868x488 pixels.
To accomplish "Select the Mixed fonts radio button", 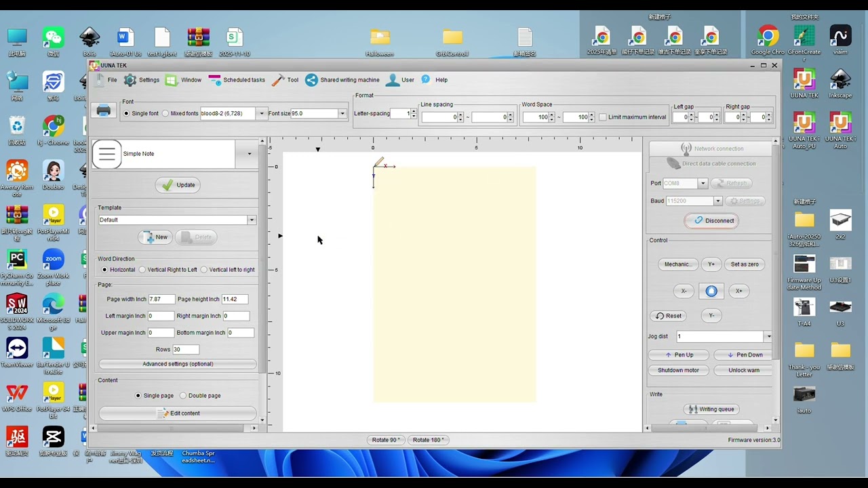I will tap(165, 114).
